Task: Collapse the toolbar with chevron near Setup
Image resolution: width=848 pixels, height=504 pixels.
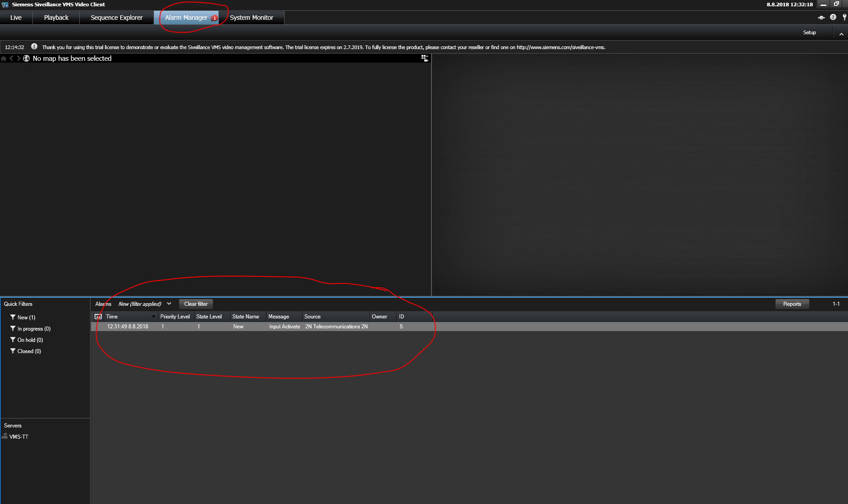Action: (x=841, y=34)
